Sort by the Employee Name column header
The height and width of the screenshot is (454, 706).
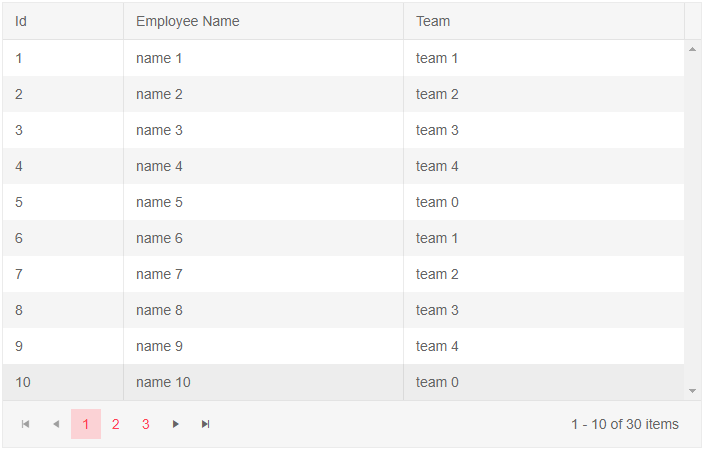point(188,21)
